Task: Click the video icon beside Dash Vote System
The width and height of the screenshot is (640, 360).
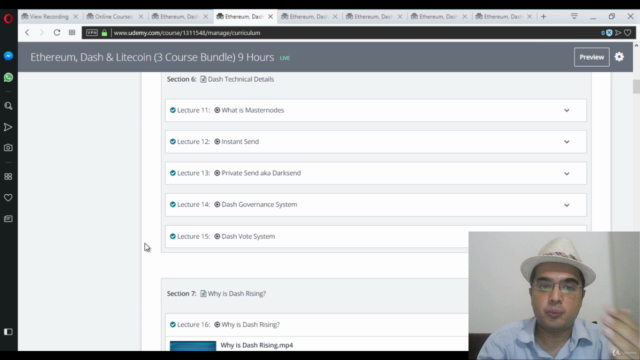Action: click(217, 236)
